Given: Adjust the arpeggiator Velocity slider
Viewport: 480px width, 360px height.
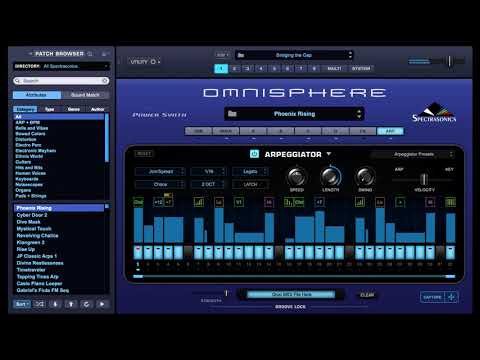Looking at the screenshot, I should coord(423,179).
